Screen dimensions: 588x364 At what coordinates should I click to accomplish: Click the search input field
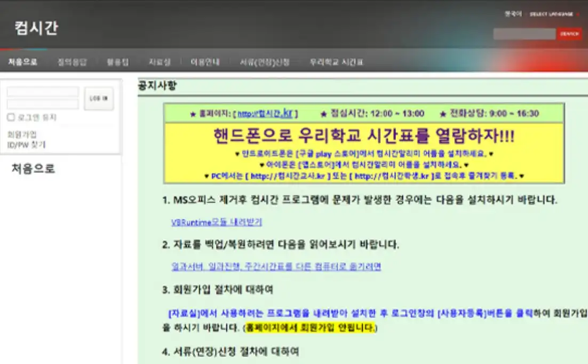(526, 34)
